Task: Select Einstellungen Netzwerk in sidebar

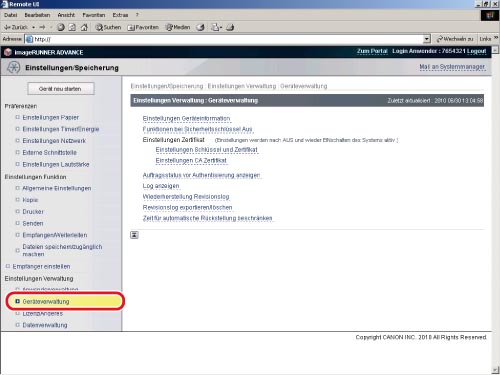Action: (54, 141)
